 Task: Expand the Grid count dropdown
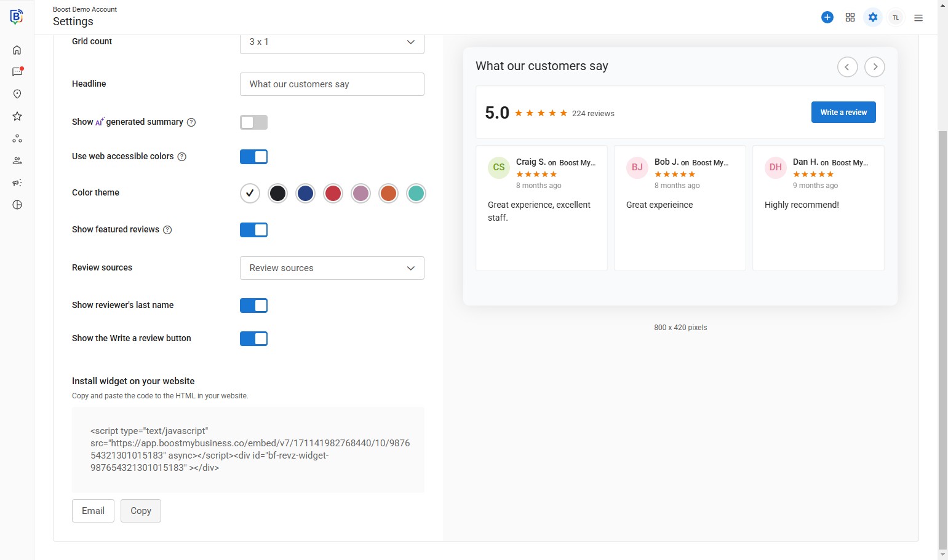(332, 42)
